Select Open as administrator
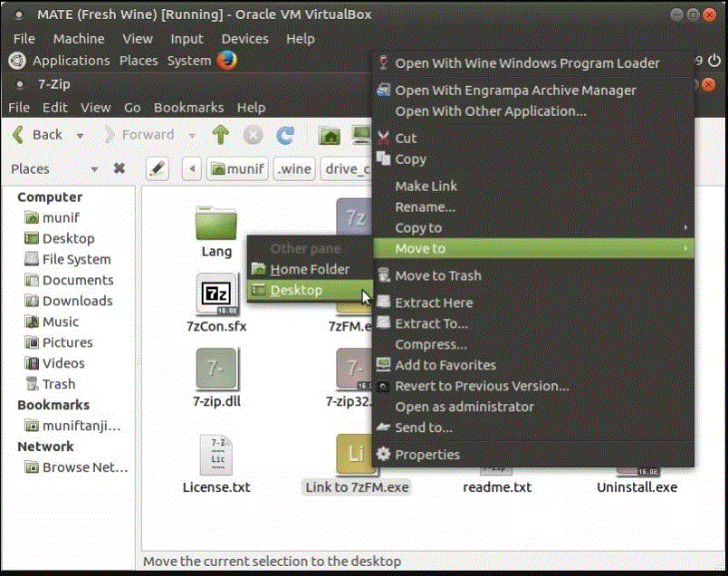Viewport: 728px width, 576px height. [533, 407]
